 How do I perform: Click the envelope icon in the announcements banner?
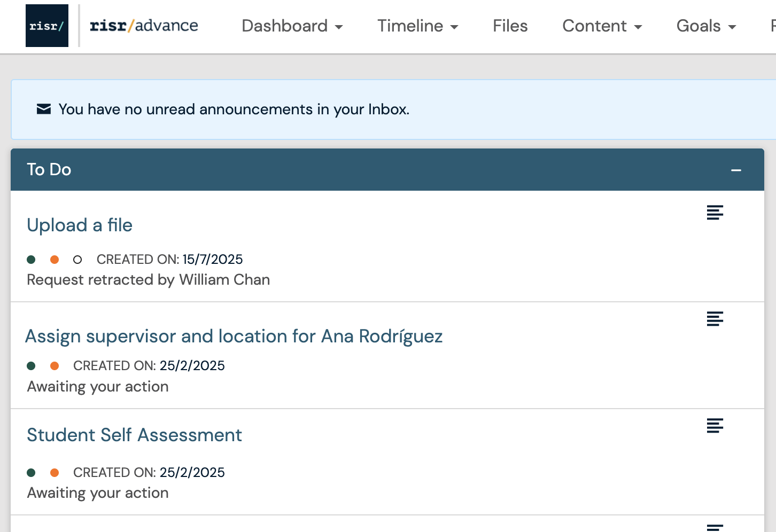43,109
